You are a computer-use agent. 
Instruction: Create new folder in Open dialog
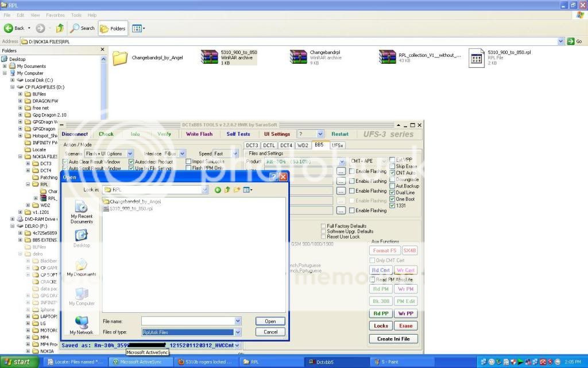click(237, 190)
